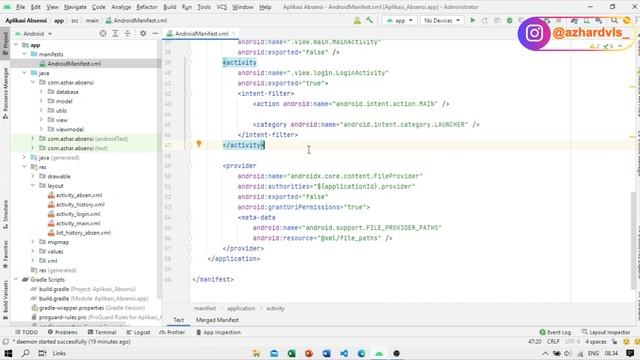Open Visual Studio Code from taskbar

pyautogui.click(x=344, y=353)
